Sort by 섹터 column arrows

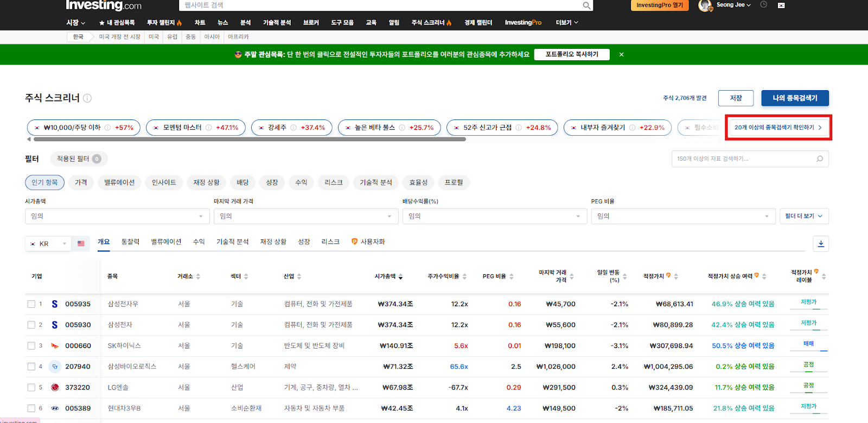point(246,276)
